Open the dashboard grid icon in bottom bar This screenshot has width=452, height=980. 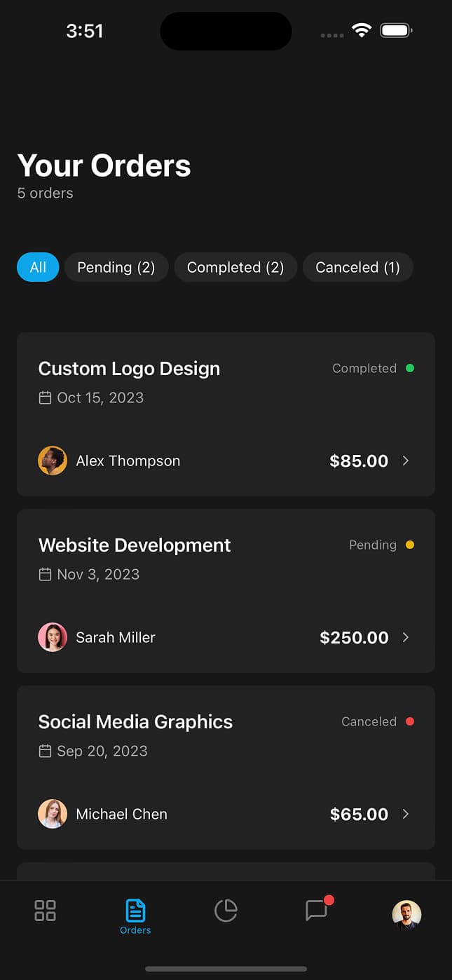coord(45,911)
